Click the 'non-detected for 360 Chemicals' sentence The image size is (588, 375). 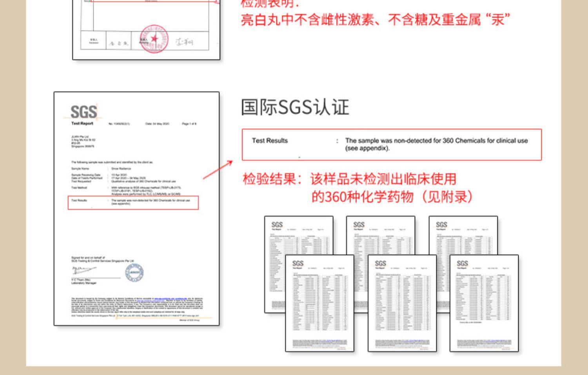point(436,140)
